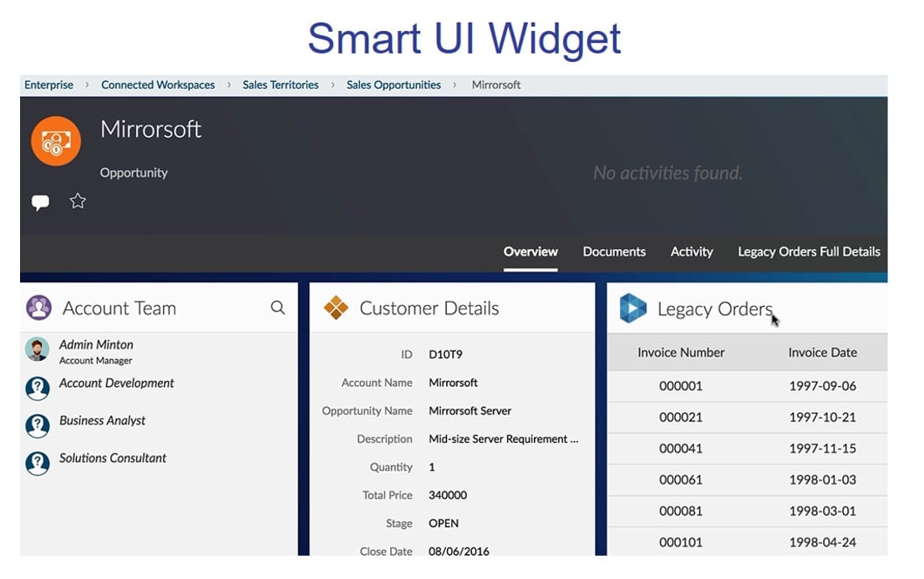924x579 pixels.
Task: Click the purple Account Team icon
Action: (38, 308)
